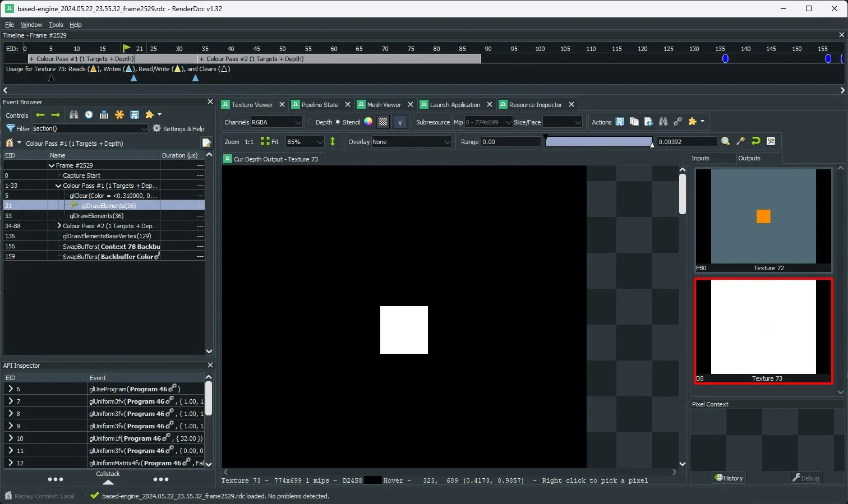Expand API event 12 glUniformMatrix4fv row
This screenshot has width=848, height=504.
tap(10, 463)
